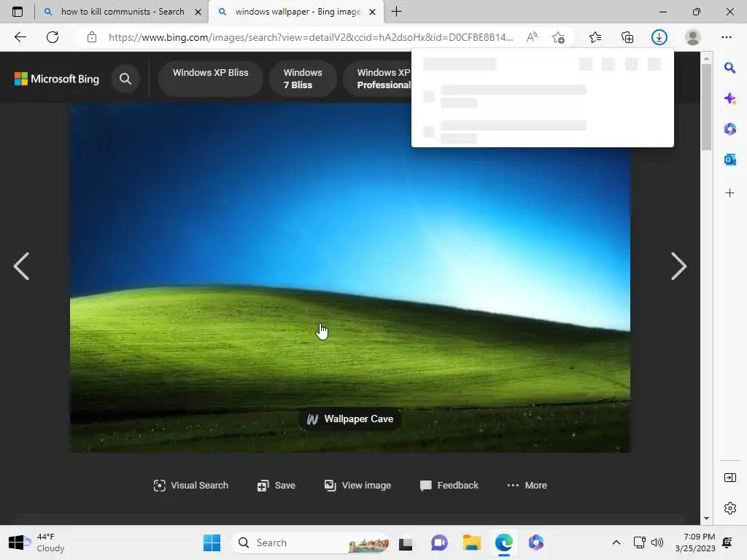The width and height of the screenshot is (747, 560).
Task: Open the notifications bell icon
Action: [727, 542]
